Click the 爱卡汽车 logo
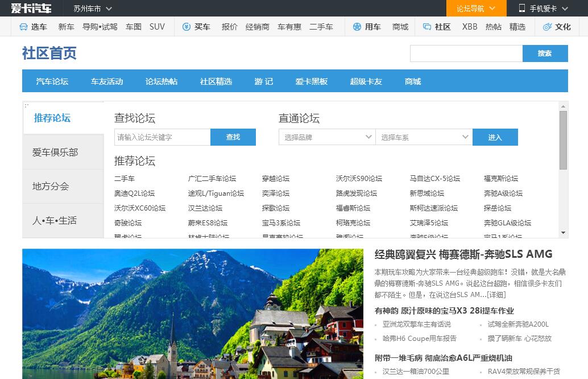 31,8
